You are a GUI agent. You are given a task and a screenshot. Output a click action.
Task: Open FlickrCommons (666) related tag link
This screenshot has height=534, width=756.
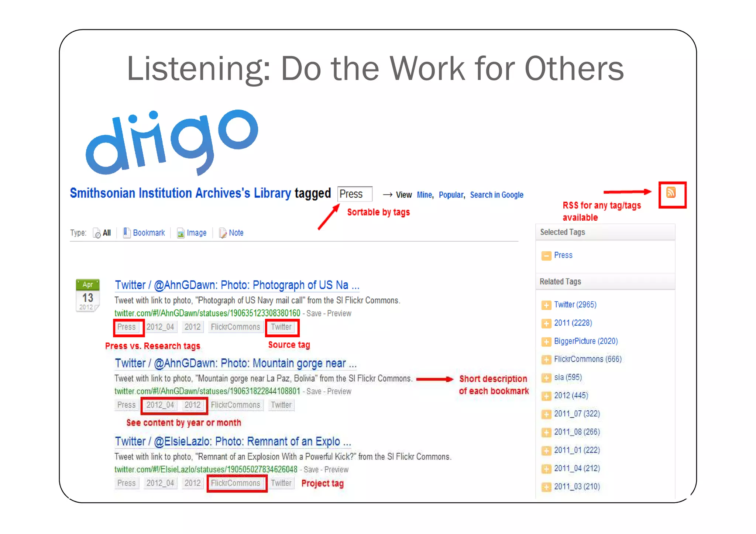click(x=588, y=359)
